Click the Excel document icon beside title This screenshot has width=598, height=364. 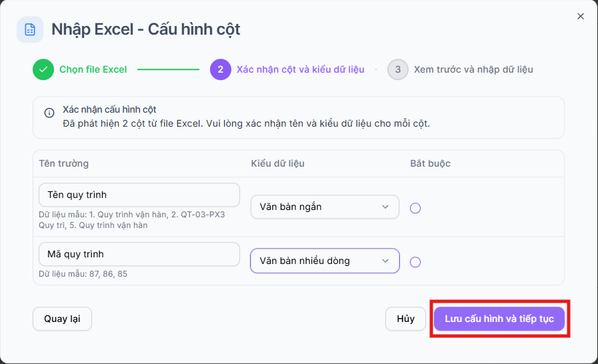tap(30, 29)
